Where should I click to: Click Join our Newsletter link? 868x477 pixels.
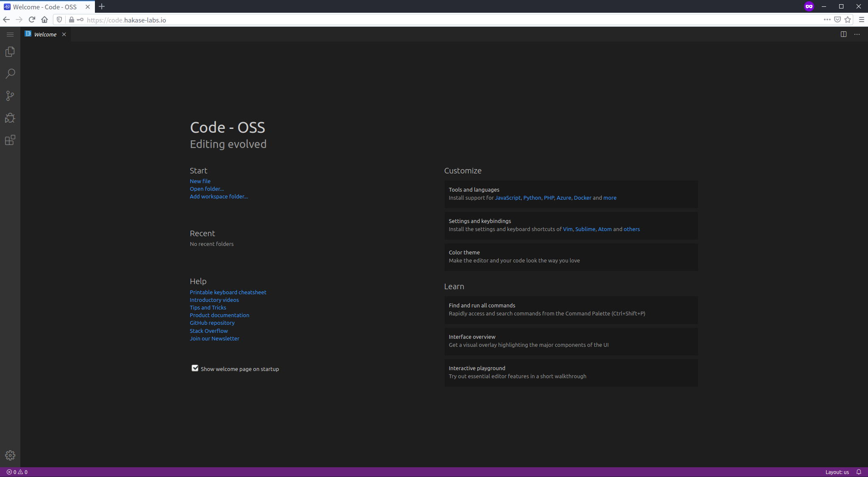tap(214, 338)
